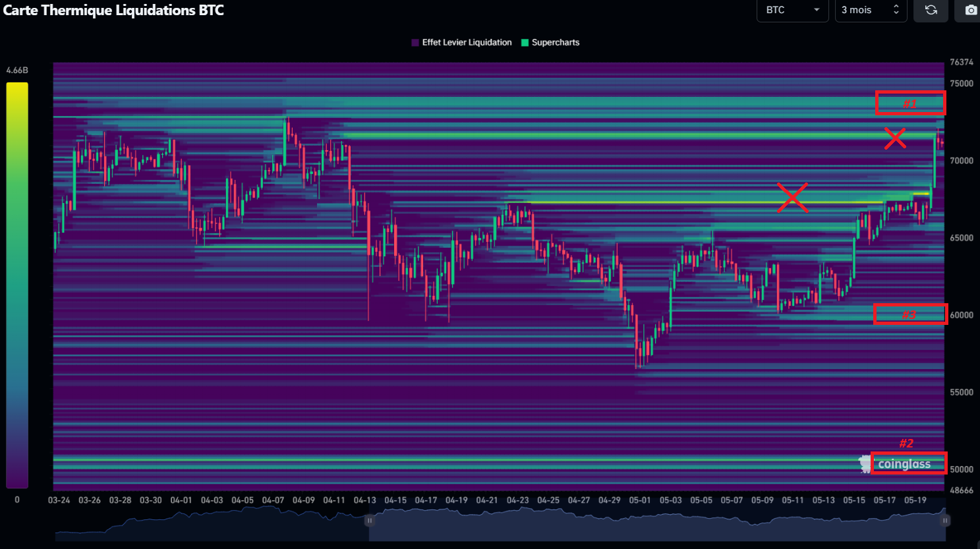980x549 pixels.
Task: Hide the liquidation heatmap via its legend swatch
Action: (415, 42)
